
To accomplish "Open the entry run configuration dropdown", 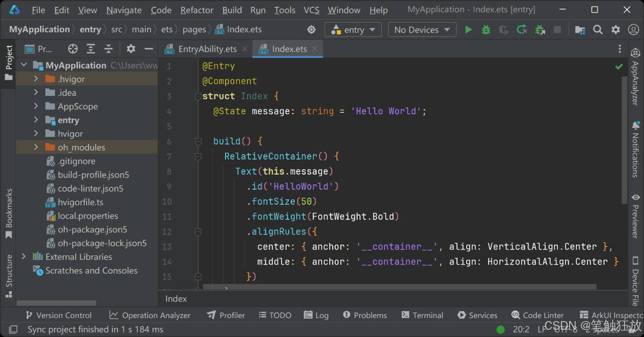I will 353,30.
